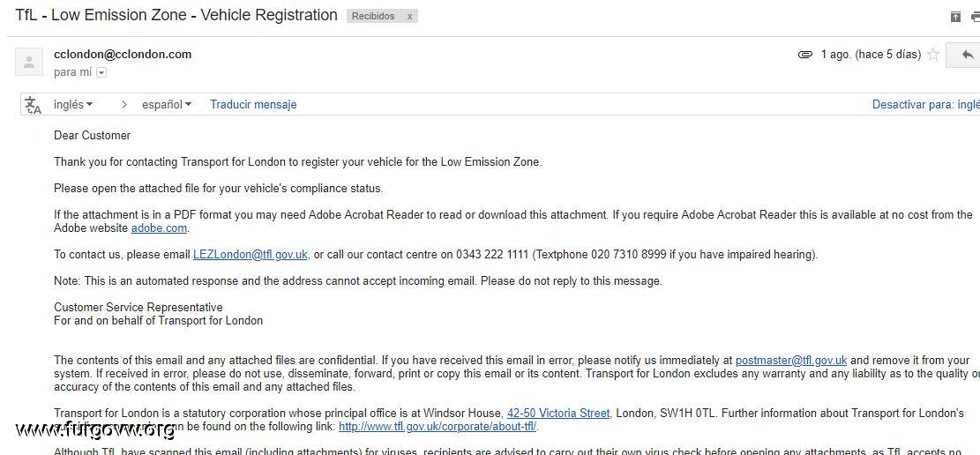Image resolution: width=980 pixels, height=455 pixels.
Task: Open the adobe.com link
Action: (x=159, y=228)
